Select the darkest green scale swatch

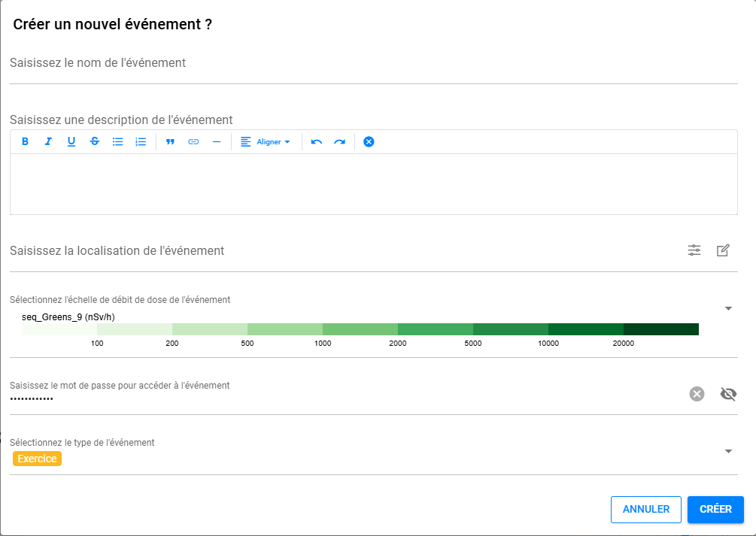coord(660,329)
